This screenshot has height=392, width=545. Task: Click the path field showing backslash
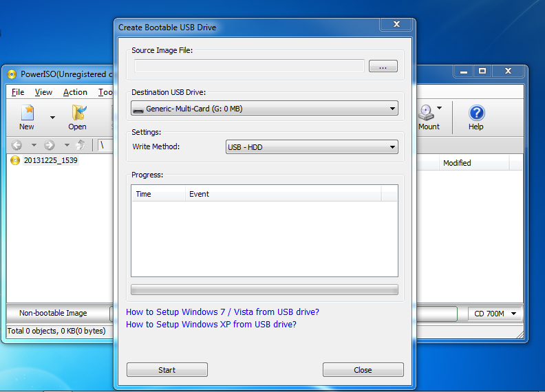(x=105, y=145)
